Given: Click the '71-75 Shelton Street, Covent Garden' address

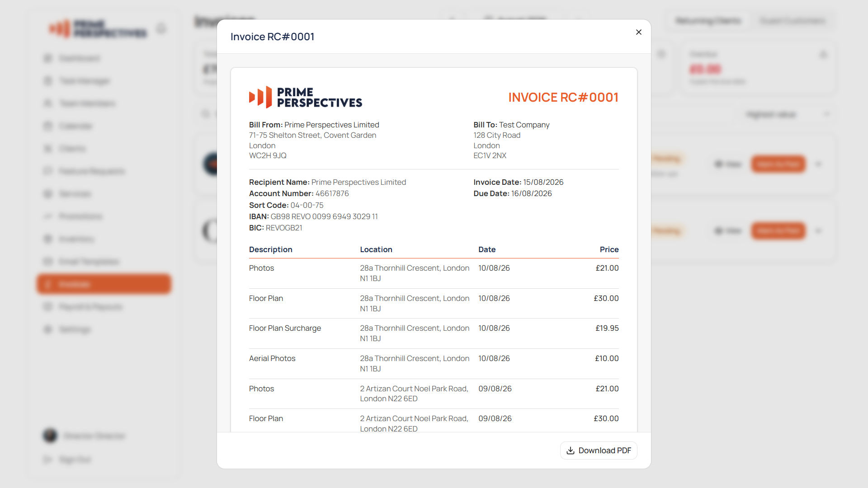Looking at the screenshot, I should [x=312, y=135].
